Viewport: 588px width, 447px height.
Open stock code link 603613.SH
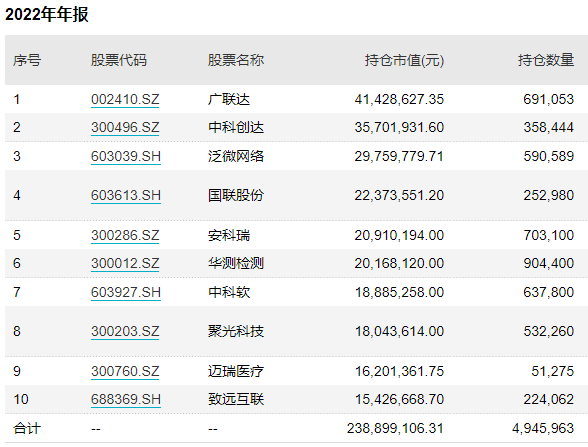[126, 195]
